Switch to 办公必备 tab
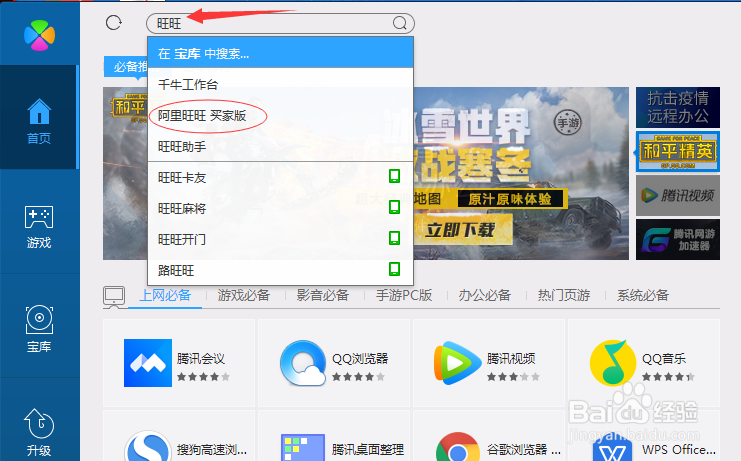The height and width of the screenshot is (461, 741). click(485, 295)
